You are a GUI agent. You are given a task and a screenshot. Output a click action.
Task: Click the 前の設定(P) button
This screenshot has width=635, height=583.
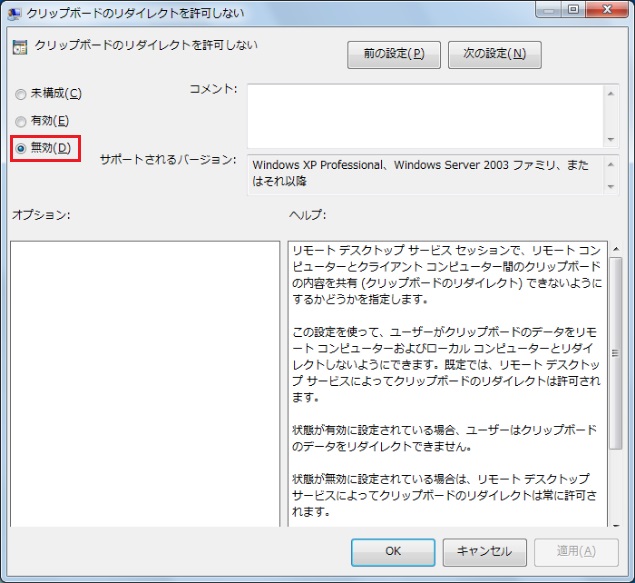click(394, 54)
